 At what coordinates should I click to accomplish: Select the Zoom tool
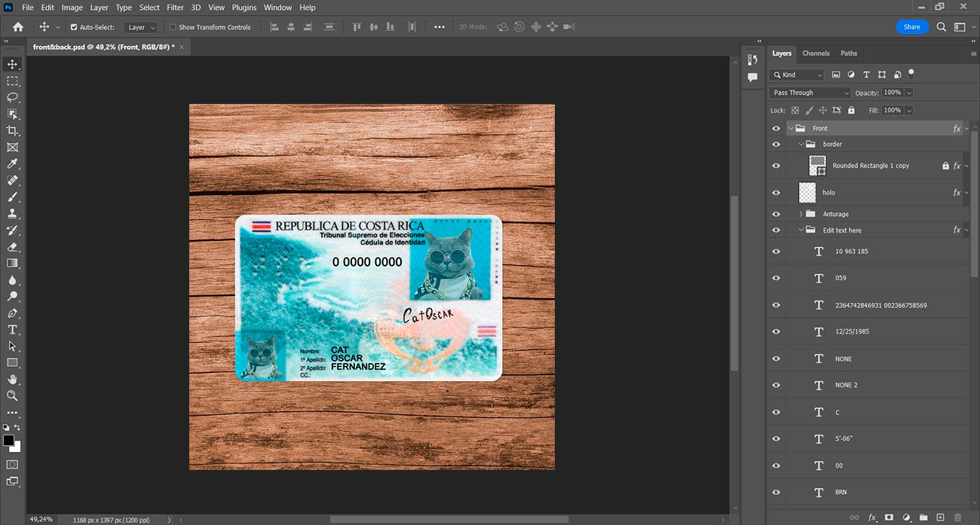pos(12,395)
